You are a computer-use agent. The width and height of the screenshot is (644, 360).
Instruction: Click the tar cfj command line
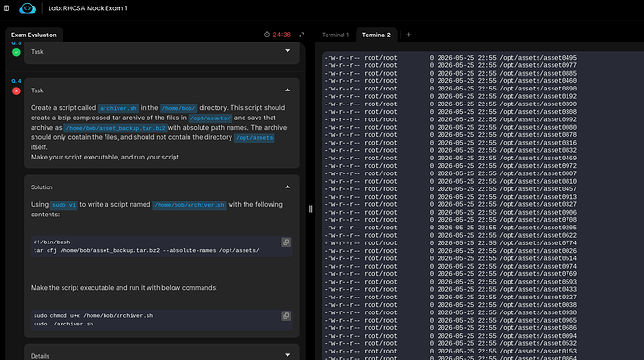147,250
